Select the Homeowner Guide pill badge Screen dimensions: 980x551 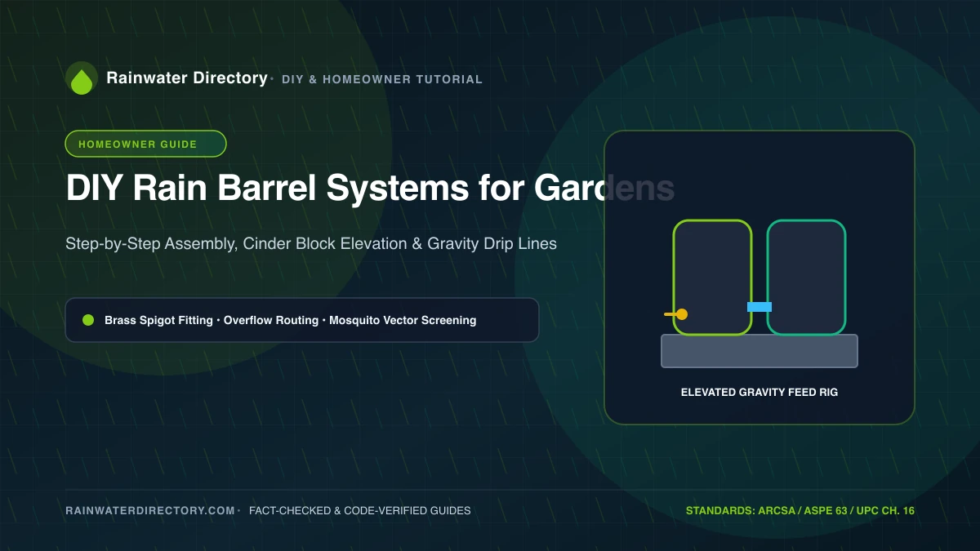(145, 144)
